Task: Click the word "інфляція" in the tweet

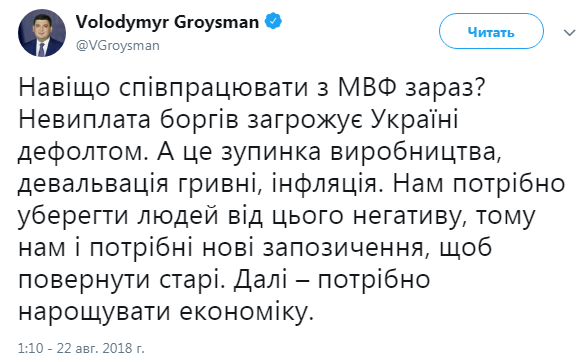Action: pyautogui.click(x=324, y=185)
